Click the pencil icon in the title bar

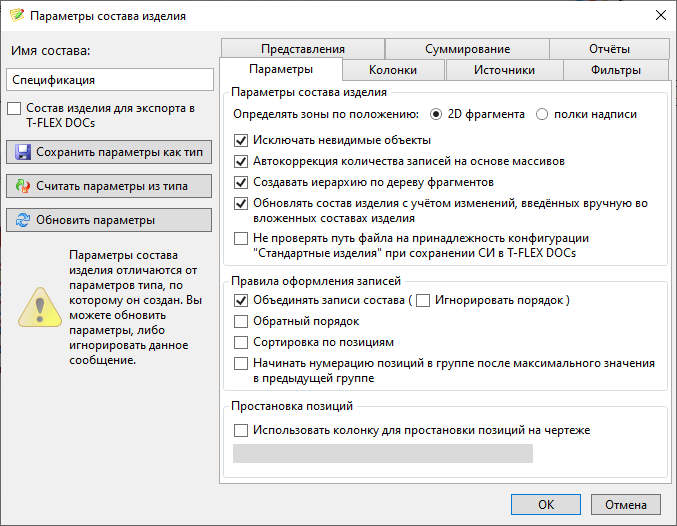click(x=17, y=16)
